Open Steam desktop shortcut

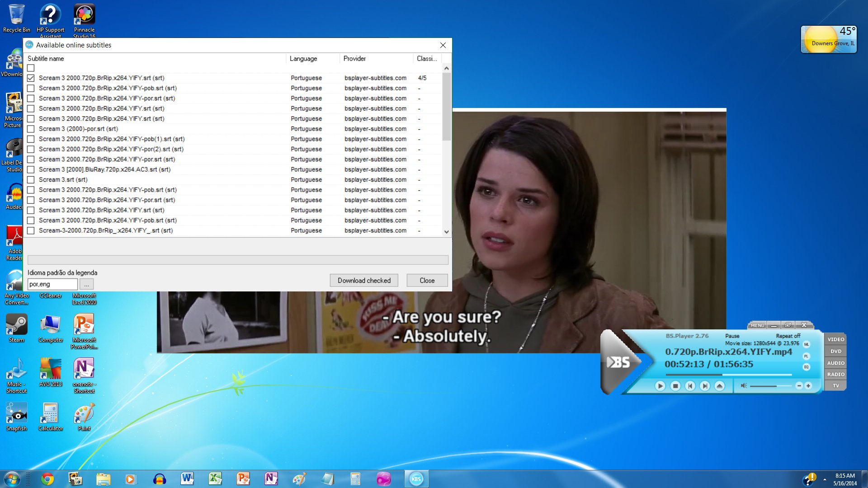pyautogui.click(x=16, y=328)
